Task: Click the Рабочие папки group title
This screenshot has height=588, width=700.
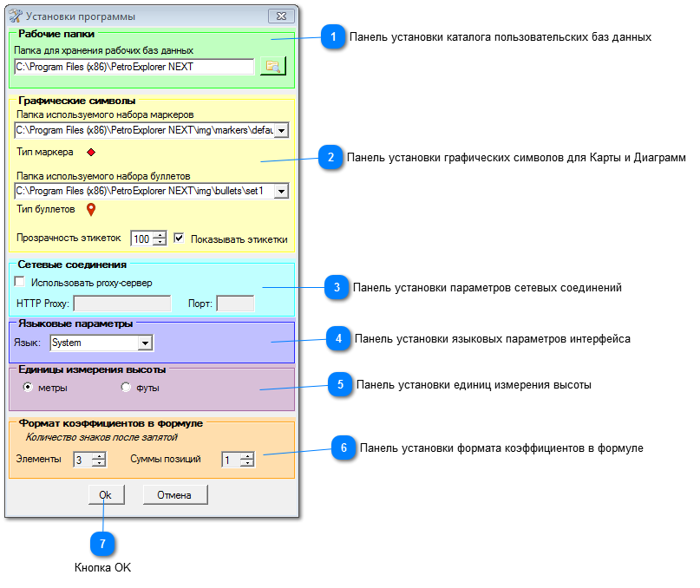Action: click(x=56, y=34)
